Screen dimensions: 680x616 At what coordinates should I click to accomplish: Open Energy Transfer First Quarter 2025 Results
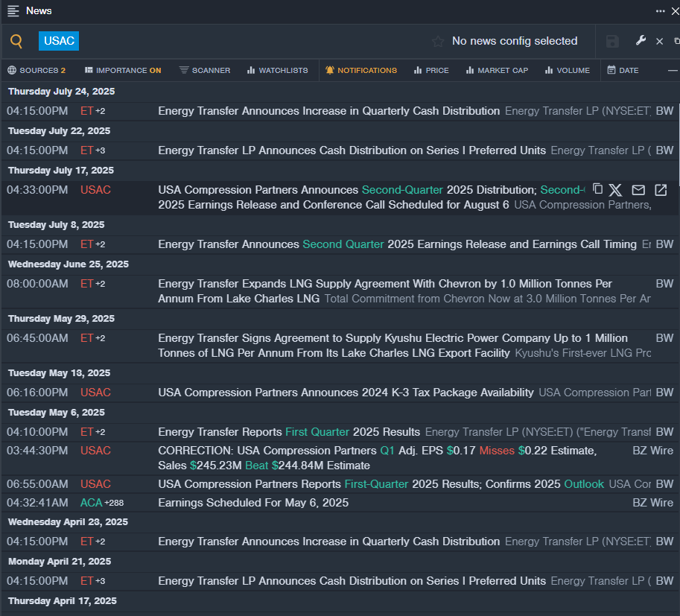click(289, 432)
